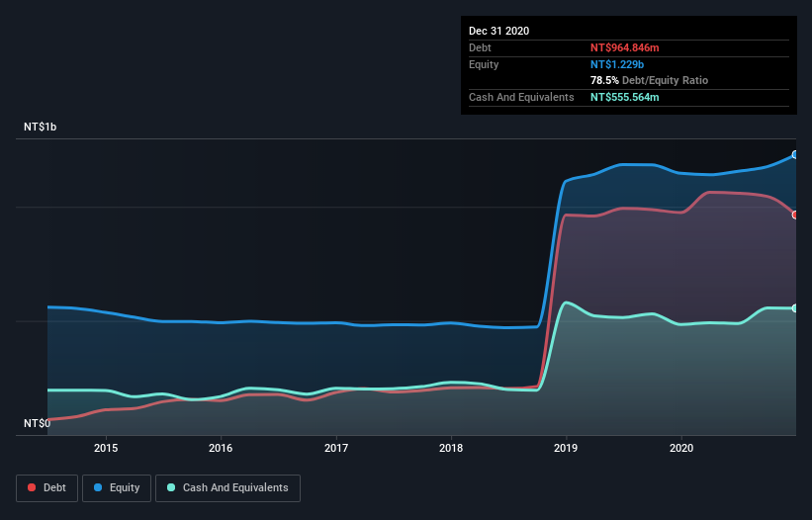Image resolution: width=812 pixels, height=520 pixels.
Task: Click the Debt row label in tooltip
Action: tap(480, 47)
